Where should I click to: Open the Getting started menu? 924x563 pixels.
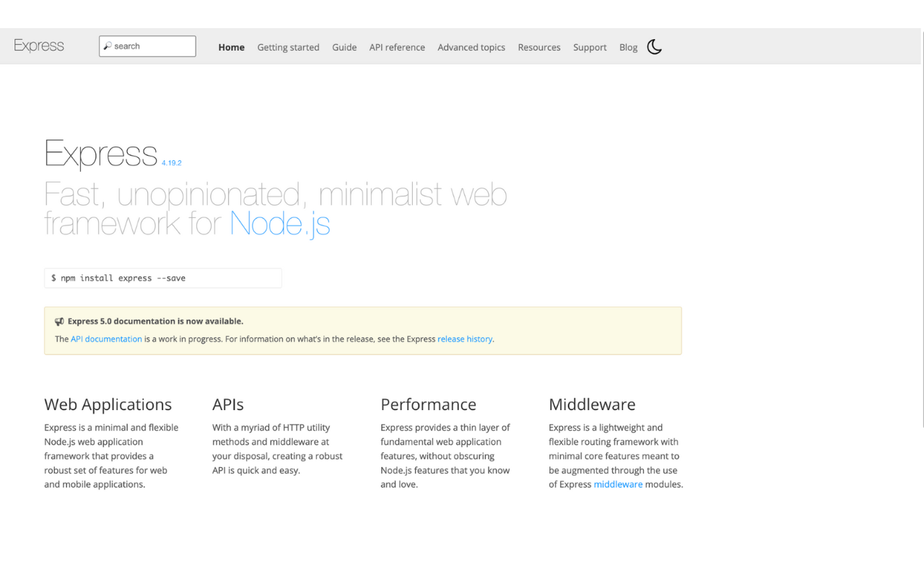click(288, 47)
